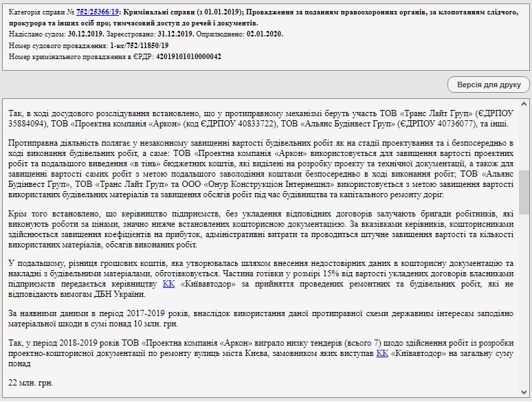Screen dimensions: 532x402
Task: Click the registration date 31.12.2019
Action: 173,34
